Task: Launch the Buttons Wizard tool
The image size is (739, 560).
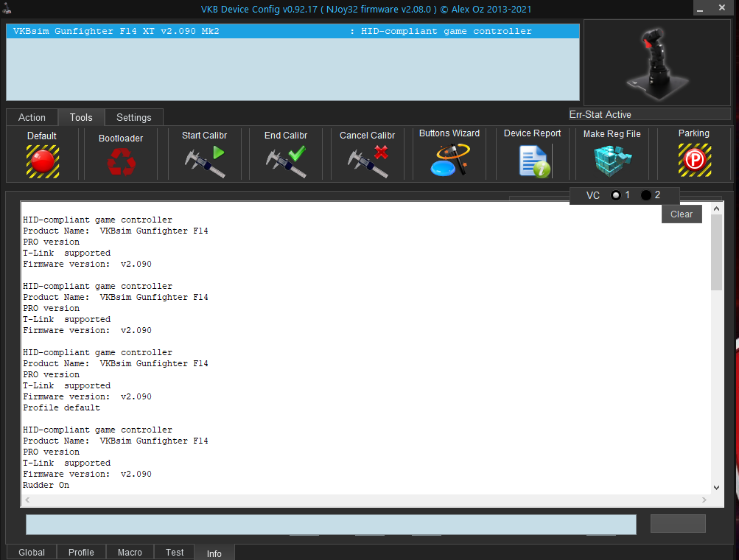Action: click(x=449, y=160)
